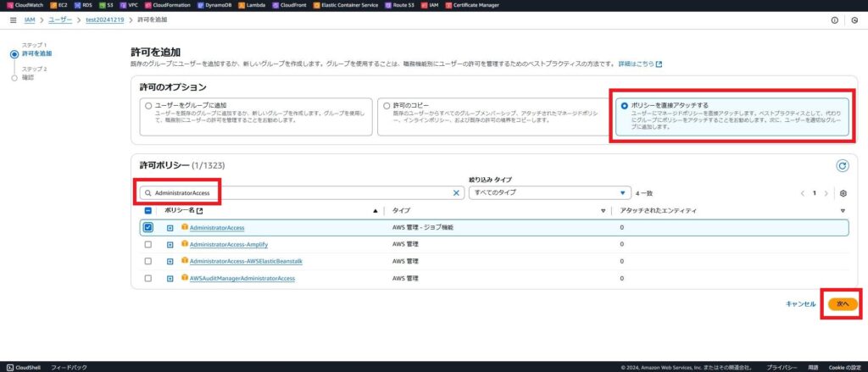This screenshot has height=372, width=868.
Task: Open Lambda service shortcut
Action: coord(250,5)
